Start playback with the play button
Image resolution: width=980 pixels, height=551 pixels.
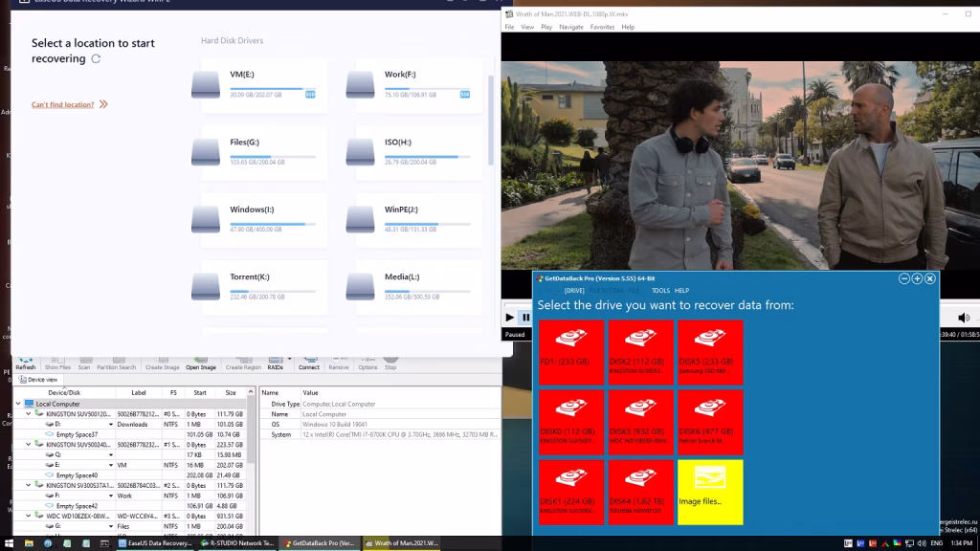(x=509, y=318)
